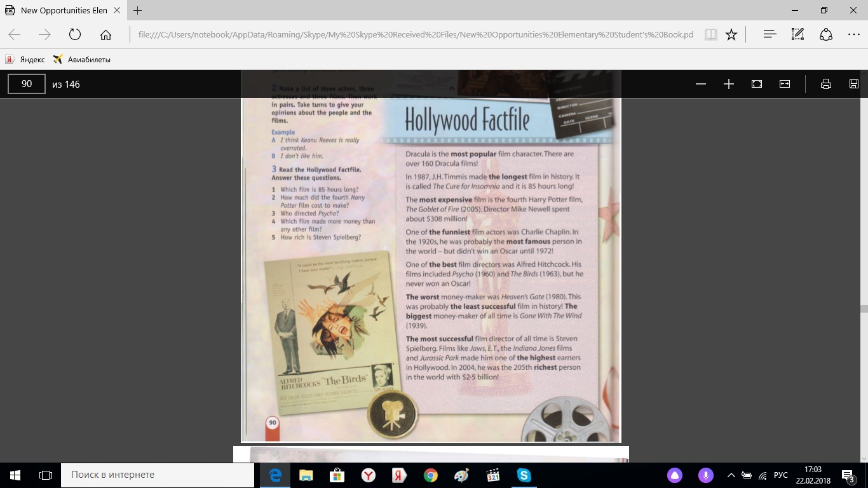Open Edge's More (…) menu
The image size is (868, 488).
(x=853, y=35)
